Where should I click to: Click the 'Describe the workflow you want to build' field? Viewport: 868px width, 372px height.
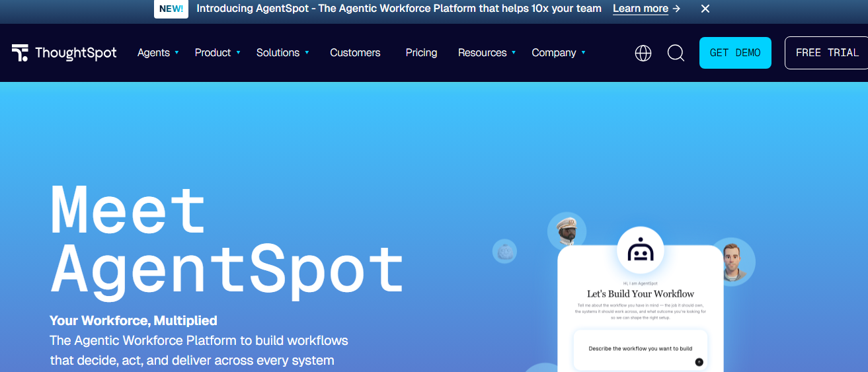[x=641, y=350]
